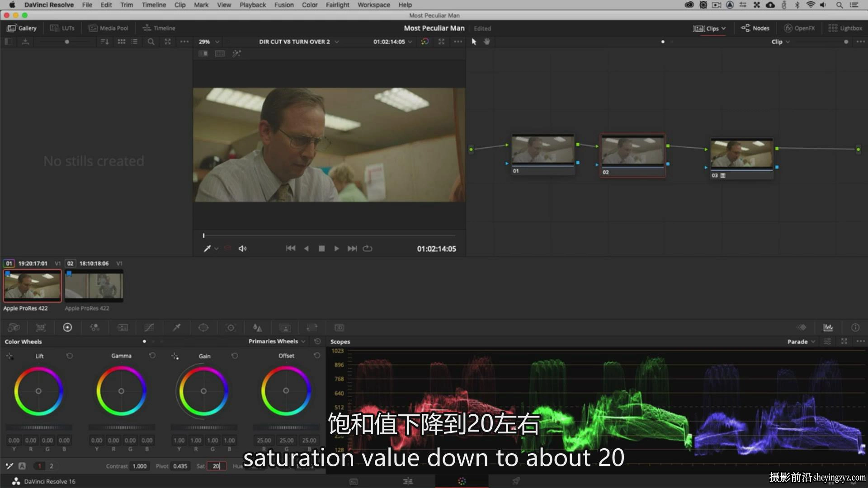
Task: Open the Sizing palette
Action: click(312, 328)
